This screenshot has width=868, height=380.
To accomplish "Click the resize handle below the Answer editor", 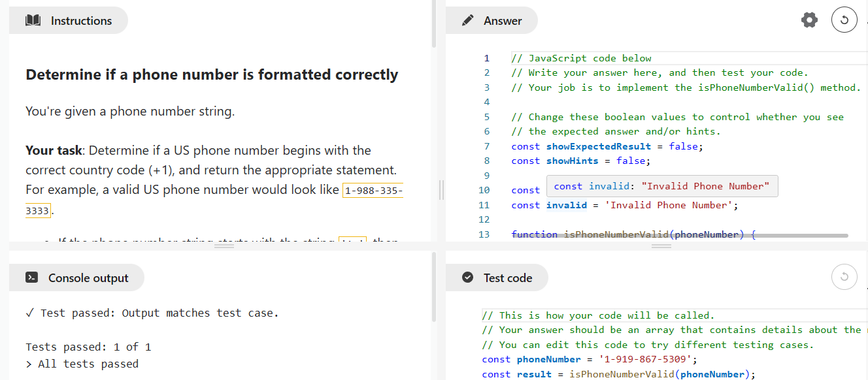I will (661, 246).
